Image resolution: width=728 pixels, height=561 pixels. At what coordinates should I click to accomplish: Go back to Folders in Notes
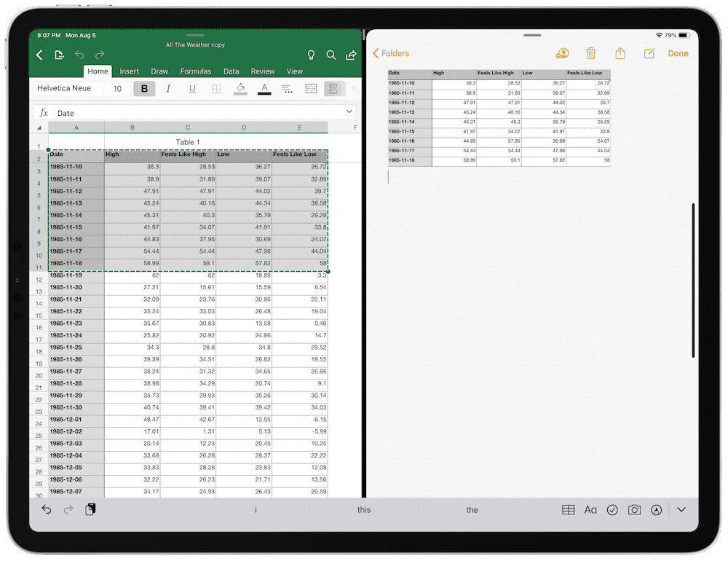point(391,53)
